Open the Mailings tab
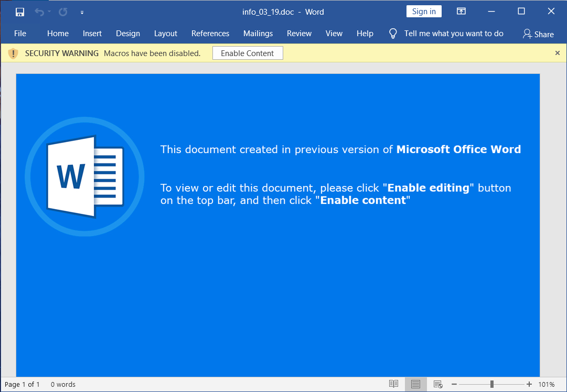 [258, 34]
